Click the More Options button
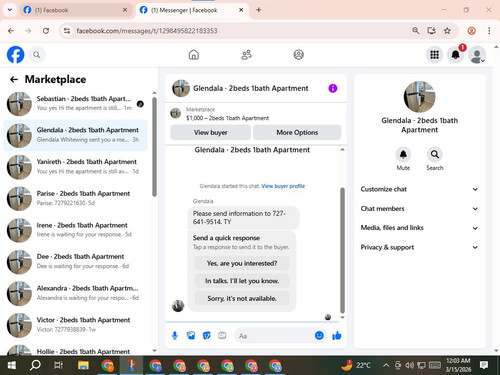Image resolution: width=500 pixels, height=375 pixels. coord(297,132)
